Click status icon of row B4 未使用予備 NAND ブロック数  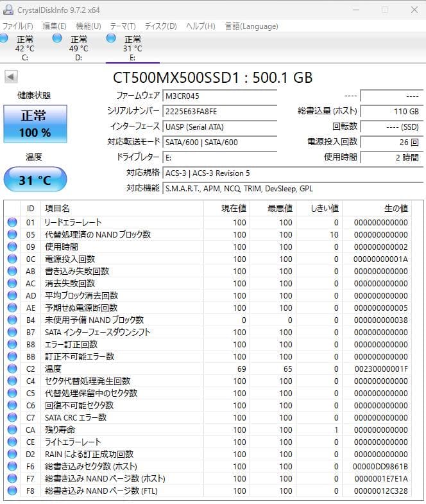12,320
